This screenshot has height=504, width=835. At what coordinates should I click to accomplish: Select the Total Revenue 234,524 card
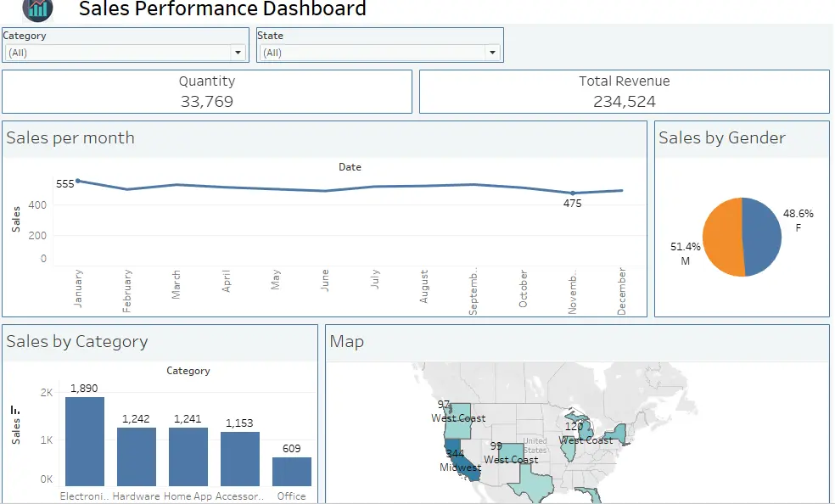tap(625, 92)
